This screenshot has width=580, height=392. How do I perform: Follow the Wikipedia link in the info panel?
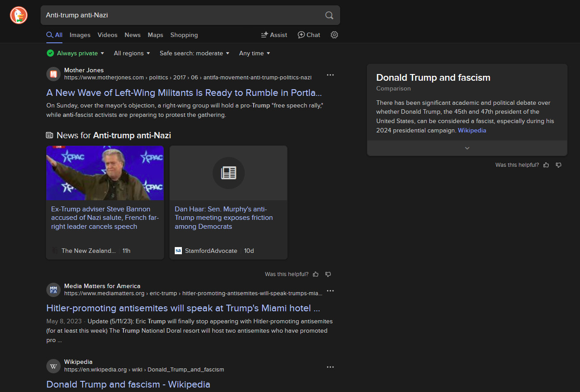(x=472, y=131)
